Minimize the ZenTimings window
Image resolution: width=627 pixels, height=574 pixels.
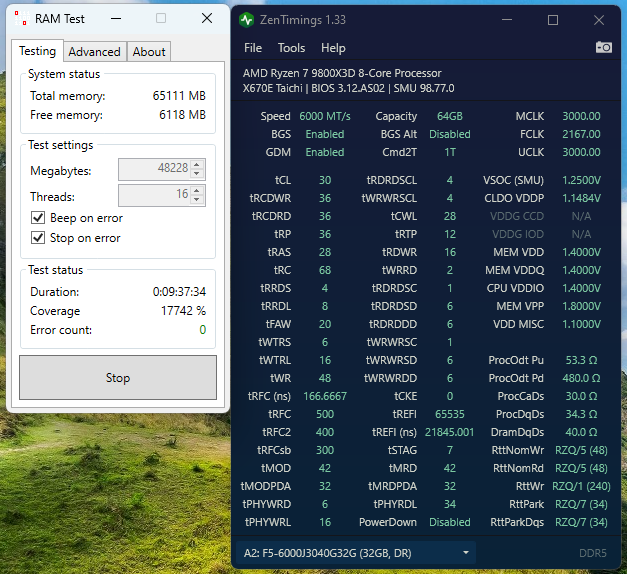(507, 20)
